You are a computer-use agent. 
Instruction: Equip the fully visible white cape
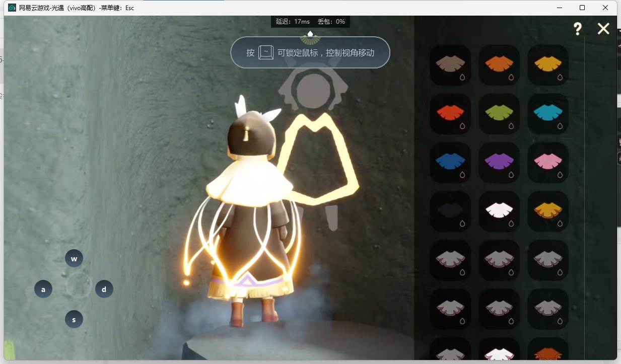pyautogui.click(x=499, y=211)
